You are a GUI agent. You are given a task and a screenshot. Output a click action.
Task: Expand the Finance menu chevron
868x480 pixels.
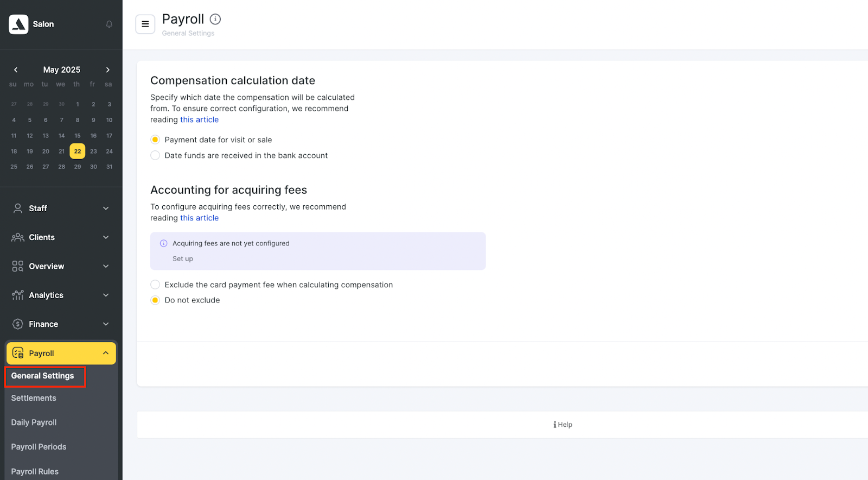pos(106,324)
